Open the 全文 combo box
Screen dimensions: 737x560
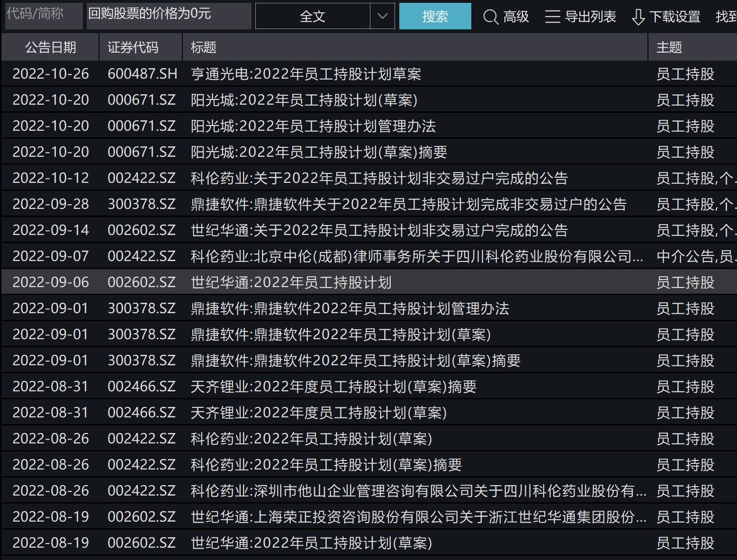pyautogui.click(x=325, y=16)
